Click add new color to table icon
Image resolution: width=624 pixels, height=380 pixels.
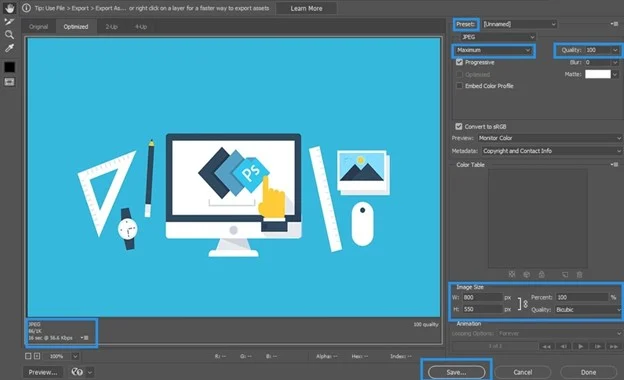point(565,275)
